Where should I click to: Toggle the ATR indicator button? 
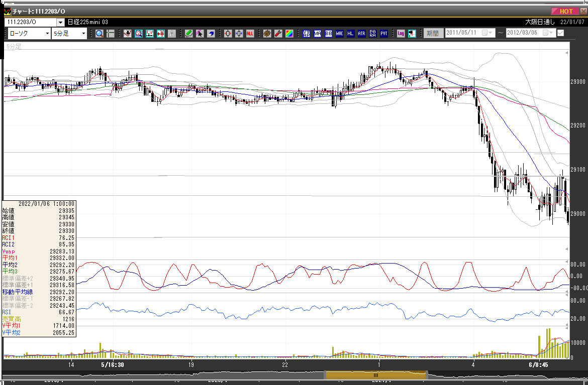coord(361,34)
